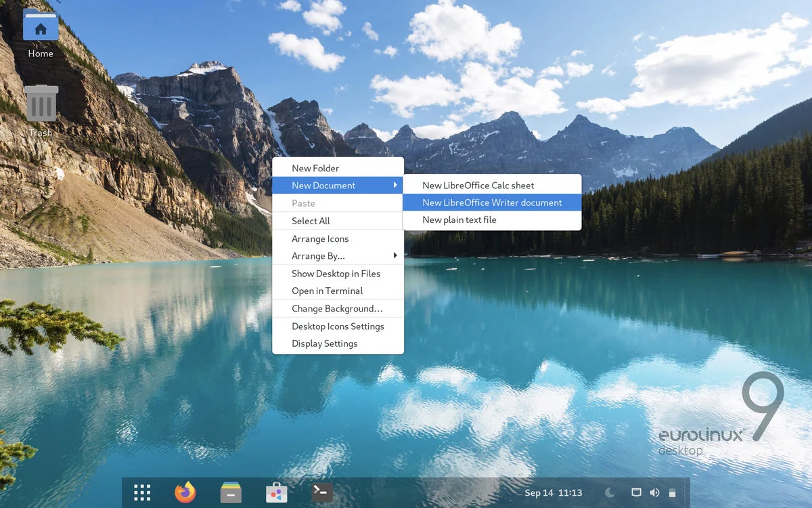Expand the New Document submenu arrow

[x=396, y=185]
